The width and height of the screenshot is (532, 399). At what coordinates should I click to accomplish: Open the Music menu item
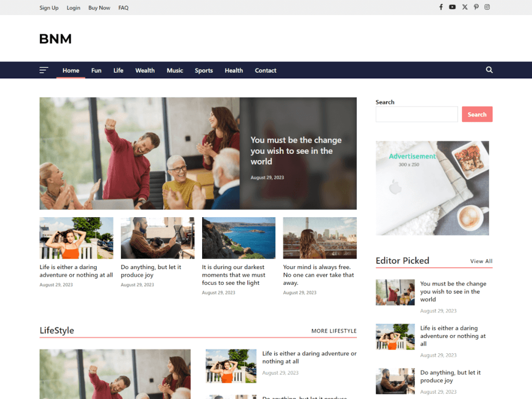(x=175, y=71)
